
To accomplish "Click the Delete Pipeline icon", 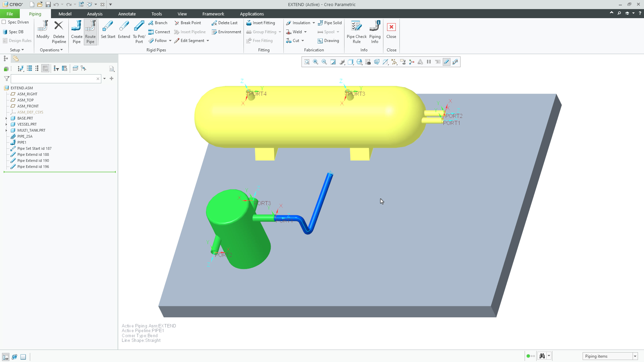I will [x=59, y=32].
